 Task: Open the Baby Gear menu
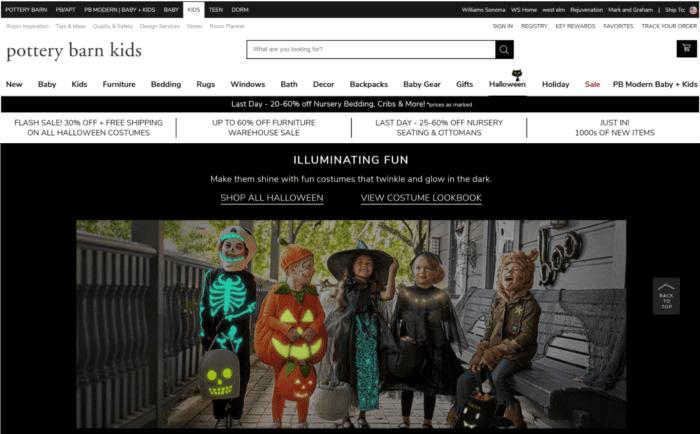[x=422, y=84]
